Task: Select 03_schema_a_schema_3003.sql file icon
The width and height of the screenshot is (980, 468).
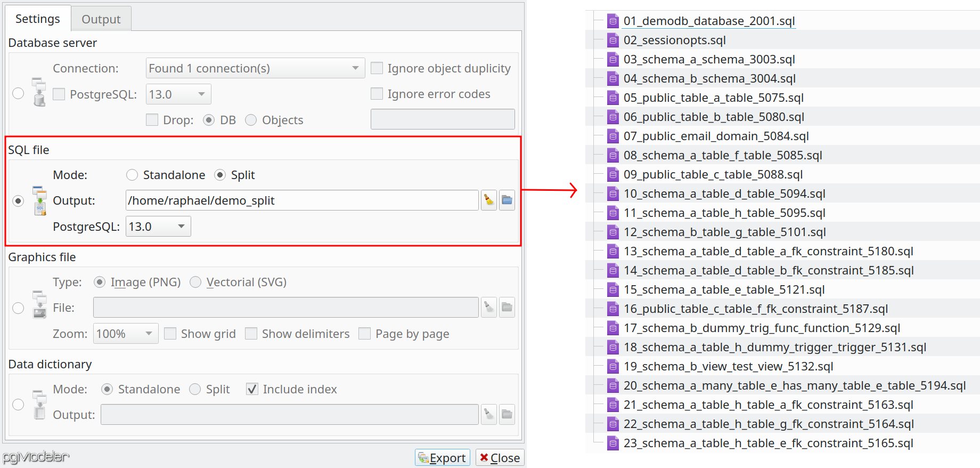Action: 613,59
